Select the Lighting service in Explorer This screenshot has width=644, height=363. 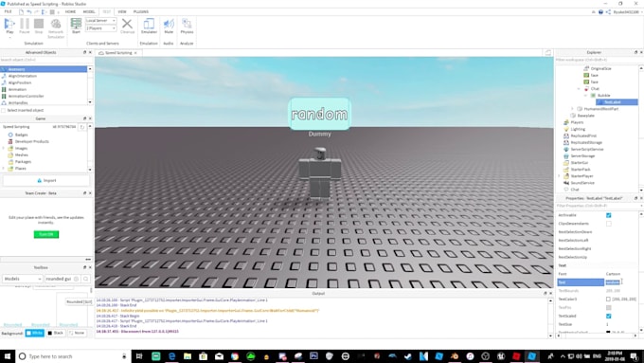[x=578, y=129]
